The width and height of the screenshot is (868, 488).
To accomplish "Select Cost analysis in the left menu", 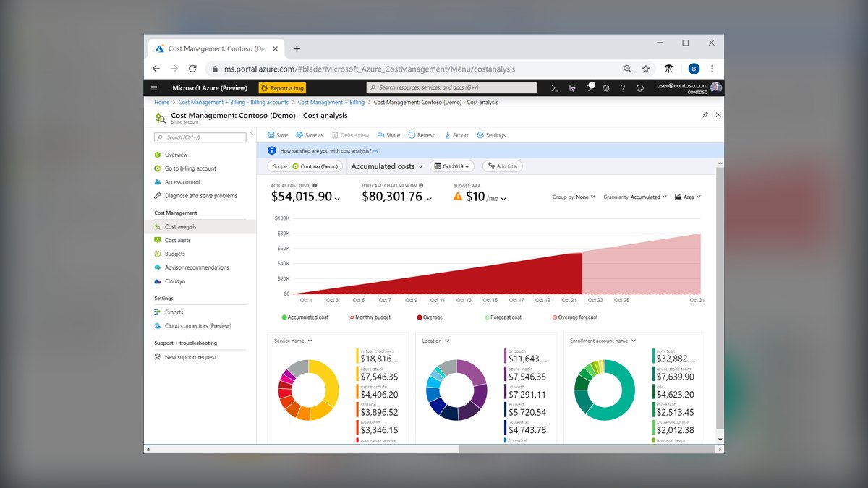I will click(200, 227).
